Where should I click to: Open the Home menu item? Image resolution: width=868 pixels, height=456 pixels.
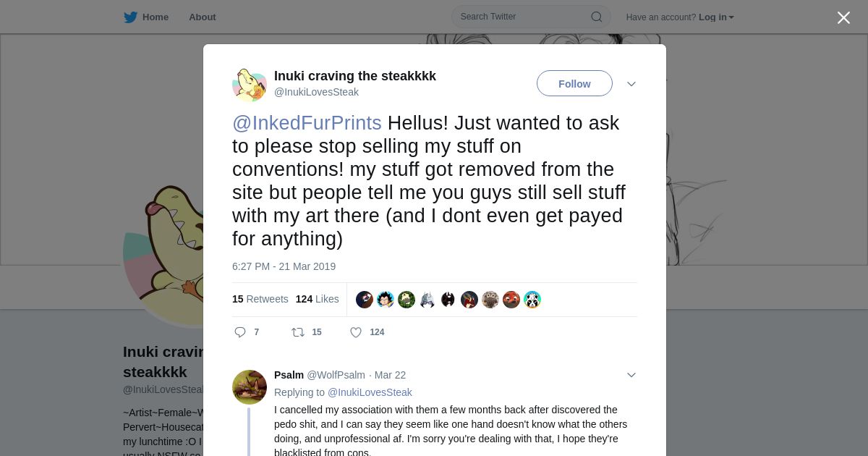click(x=155, y=17)
